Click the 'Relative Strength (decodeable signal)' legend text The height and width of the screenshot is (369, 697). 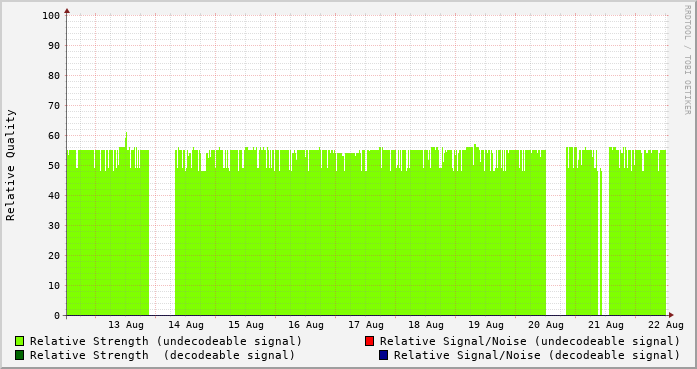tap(162, 356)
